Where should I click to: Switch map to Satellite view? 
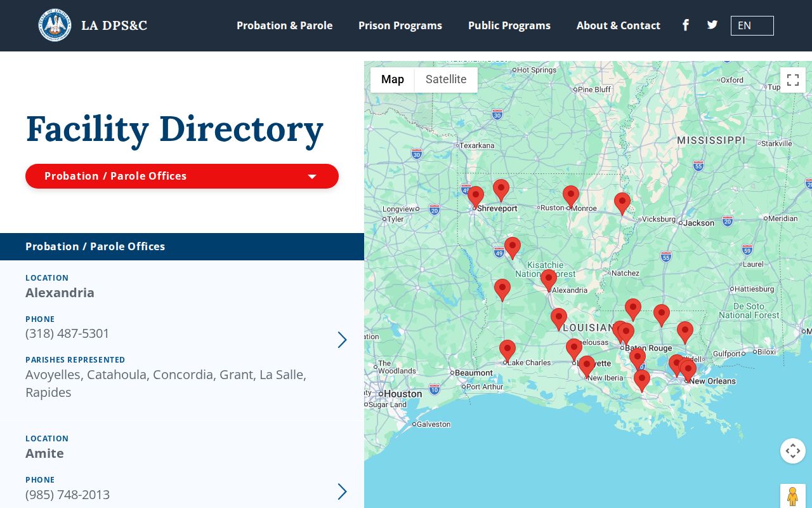(446, 79)
